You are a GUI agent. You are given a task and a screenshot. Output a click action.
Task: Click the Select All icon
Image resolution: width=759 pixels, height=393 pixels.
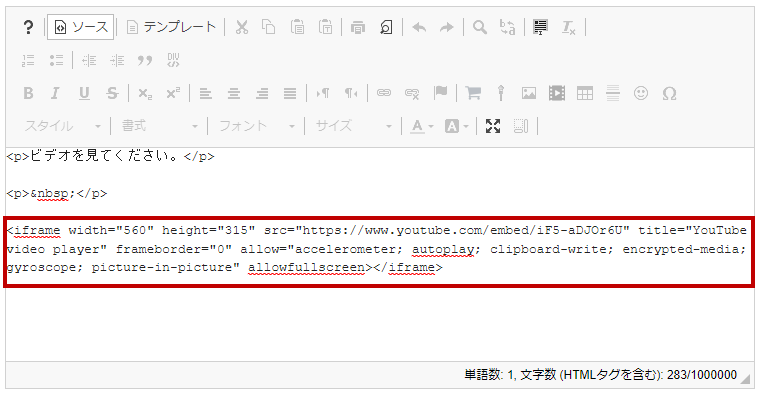(x=540, y=27)
